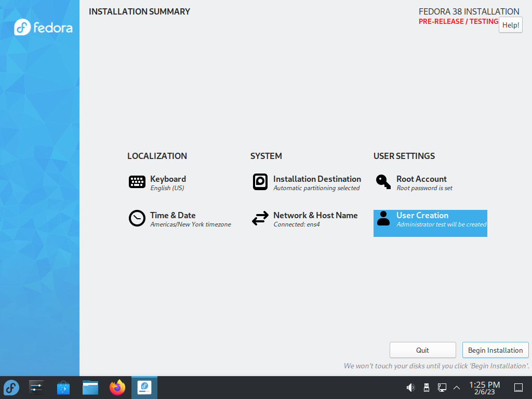Viewport: 532px width, 399px height.
Task: Open the Time & Date clock icon
Action: point(137,218)
